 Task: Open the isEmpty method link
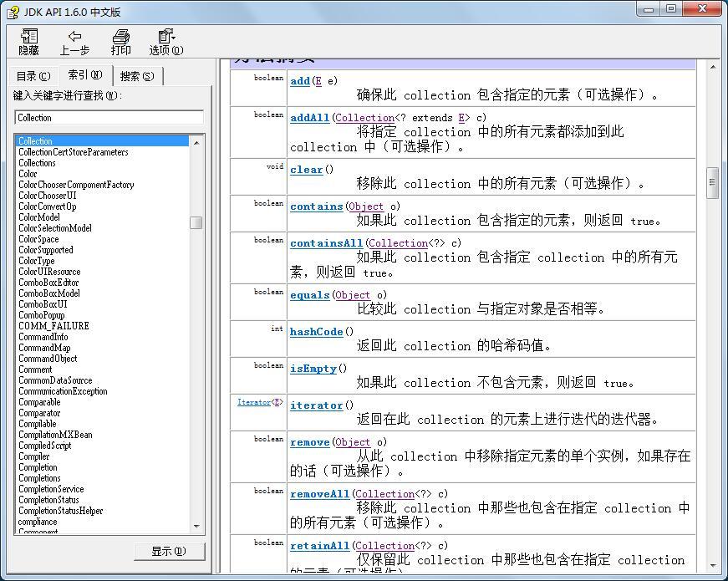click(x=313, y=369)
